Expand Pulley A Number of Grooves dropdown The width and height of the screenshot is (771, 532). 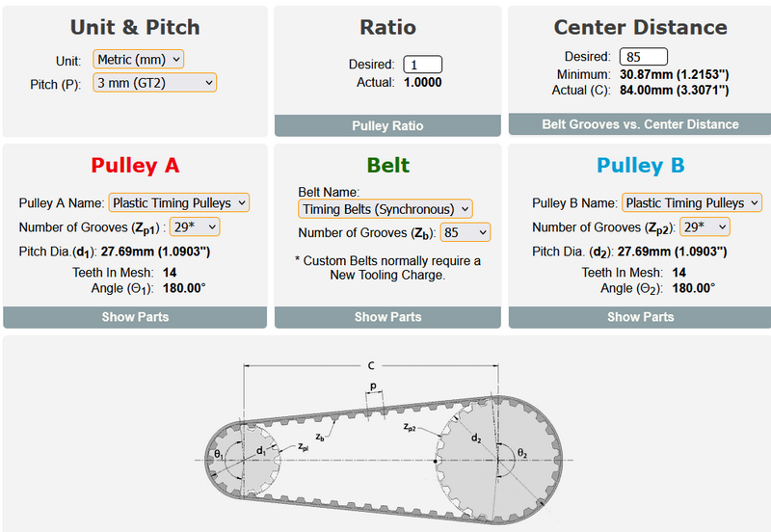coord(194,226)
